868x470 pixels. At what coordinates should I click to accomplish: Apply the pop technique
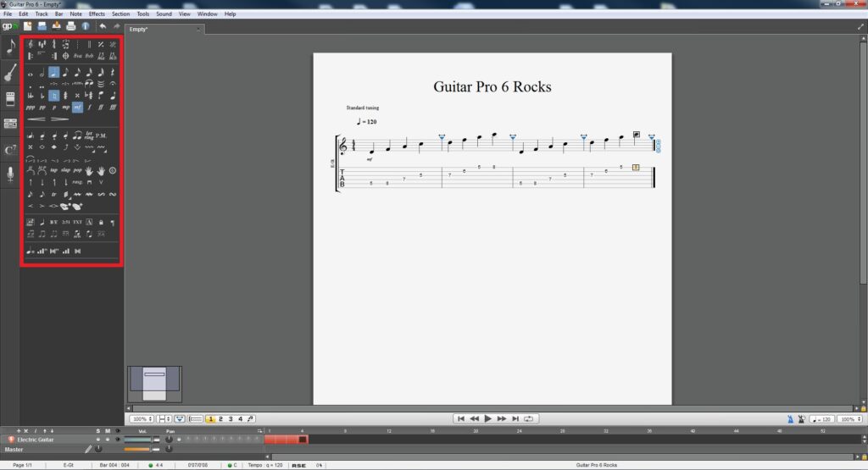pos(77,170)
